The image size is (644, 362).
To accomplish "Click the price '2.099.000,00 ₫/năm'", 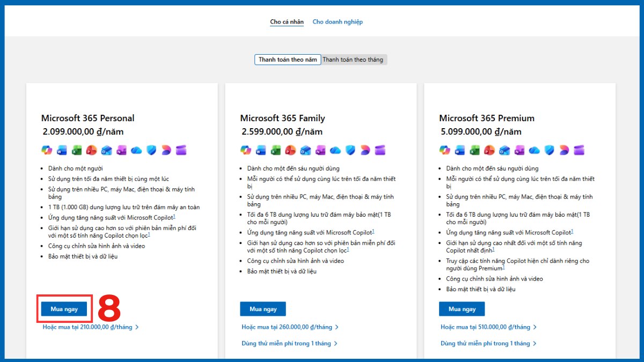I will (x=83, y=131).
